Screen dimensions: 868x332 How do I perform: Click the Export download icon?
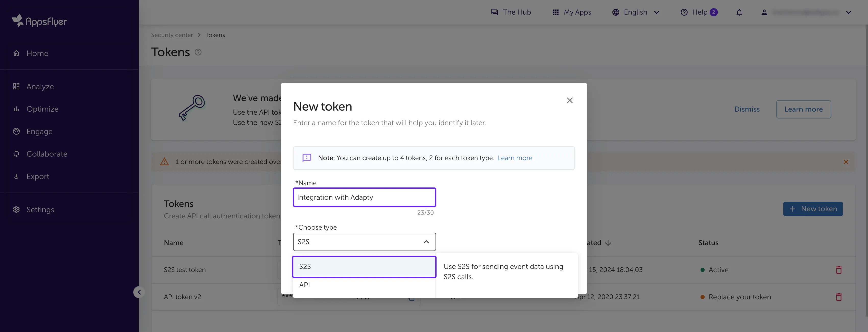tap(16, 176)
